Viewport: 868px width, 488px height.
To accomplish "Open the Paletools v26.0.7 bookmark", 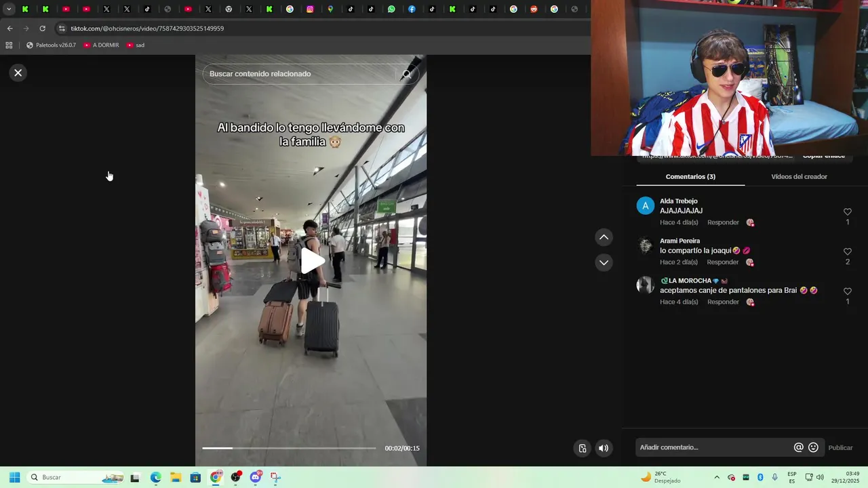I will tap(51, 45).
